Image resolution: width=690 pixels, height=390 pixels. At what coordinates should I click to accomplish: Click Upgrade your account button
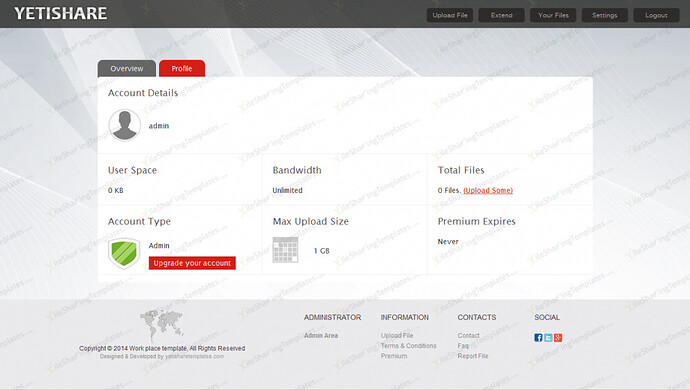192,263
